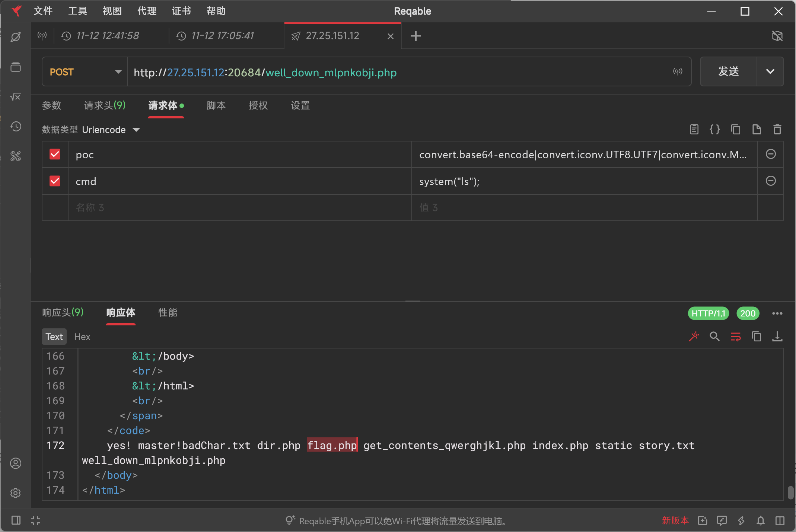Click the 发送 send button
Image resolution: width=796 pixels, height=532 pixels.
pyautogui.click(x=728, y=72)
